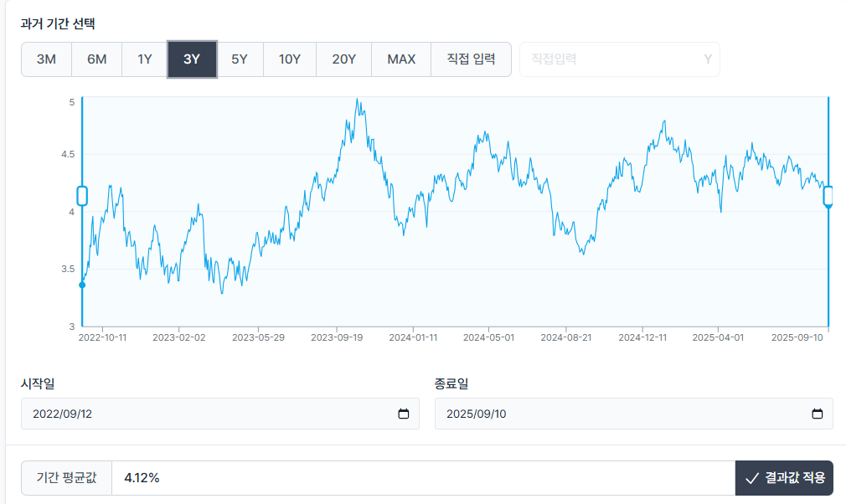Screen dimensions: 846x504
Task: Click the 시작일 date field 2022/09/12
Action: (220, 414)
